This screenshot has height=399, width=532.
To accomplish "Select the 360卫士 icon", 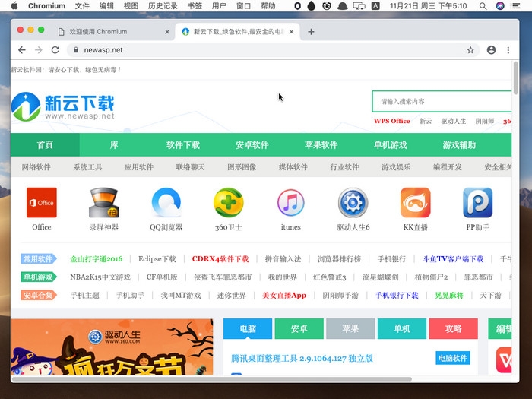I will pyautogui.click(x=228, y=203).
